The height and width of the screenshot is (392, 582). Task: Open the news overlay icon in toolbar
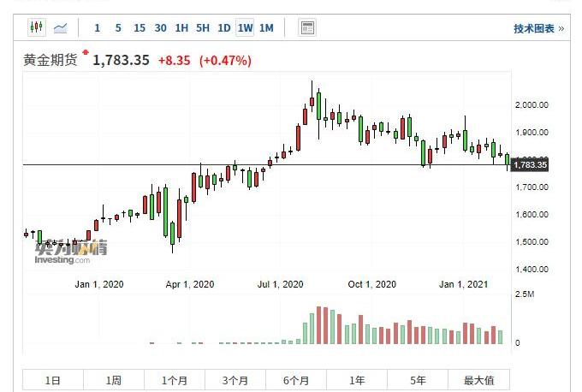(x=307, y=27)
